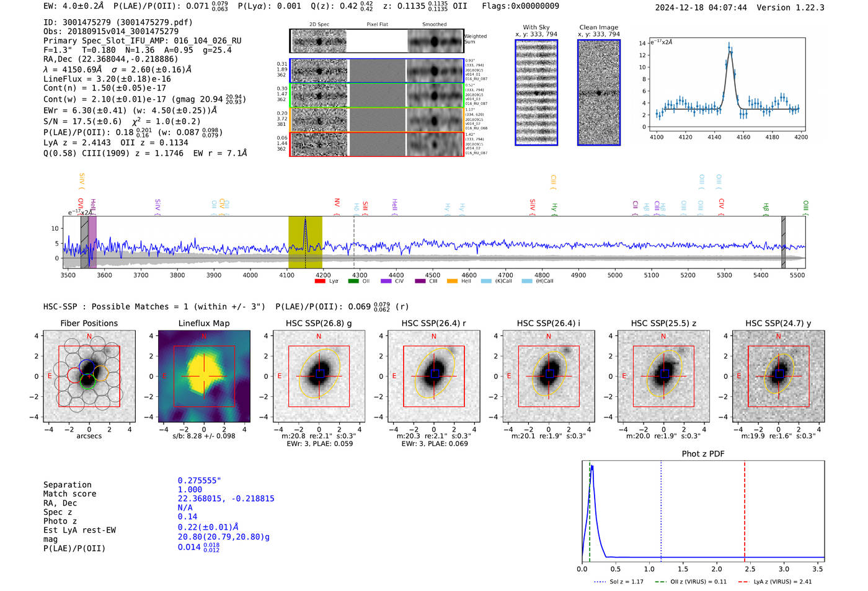868x591 pixels.
Task: Click the orange fiber circle in Fiber Positions
Action: [100, 374]
